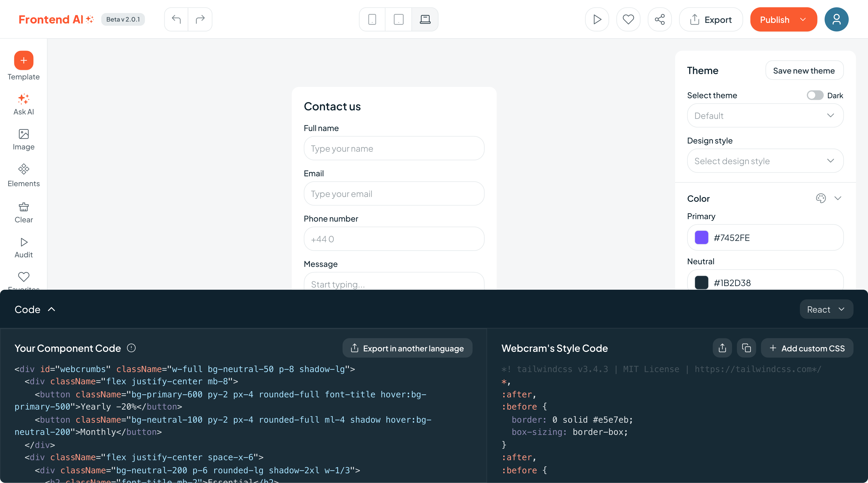Enable Dark theme mode

coord(815,95)
